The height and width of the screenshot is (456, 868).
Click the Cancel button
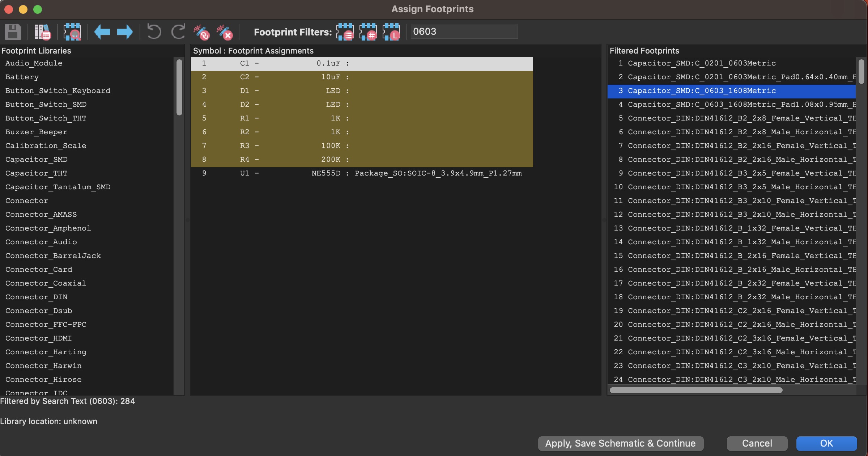[x=757, y=443]
